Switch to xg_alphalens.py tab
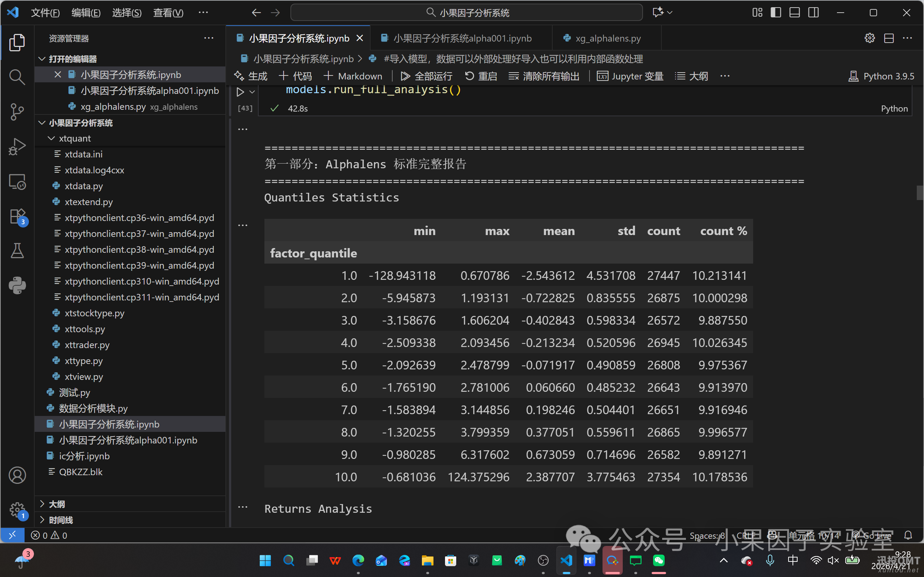Viewport: 924px width, 577px height. 607,38
